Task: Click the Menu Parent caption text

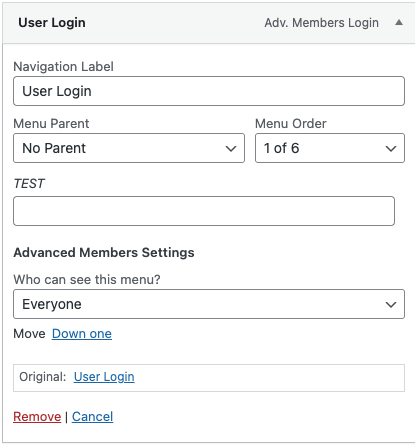Action: click(x=51, y=124)
